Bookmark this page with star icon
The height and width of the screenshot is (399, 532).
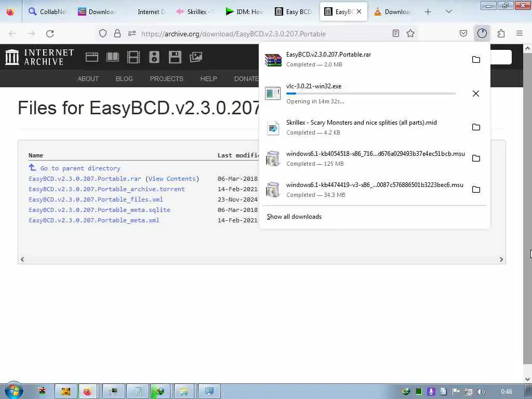click(410, 33)
